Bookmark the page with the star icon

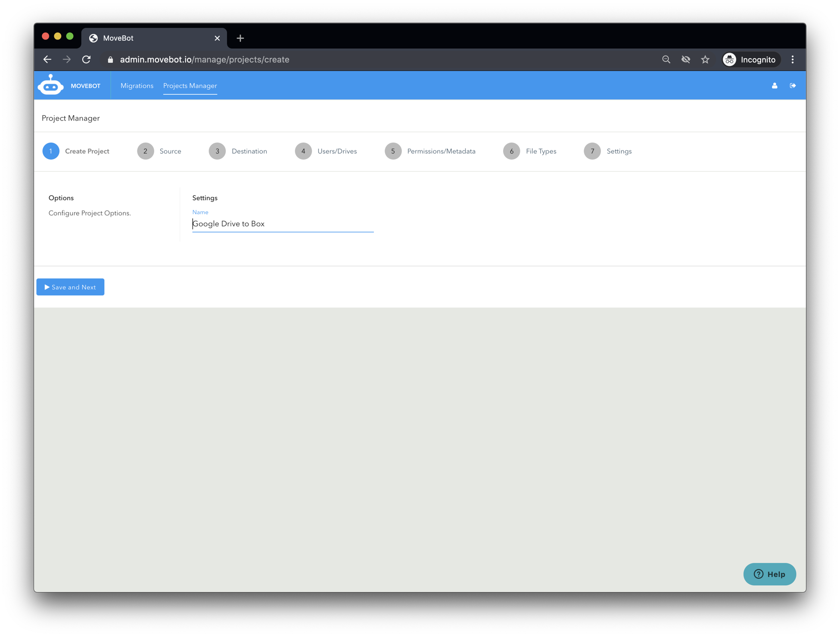(705, 59)
